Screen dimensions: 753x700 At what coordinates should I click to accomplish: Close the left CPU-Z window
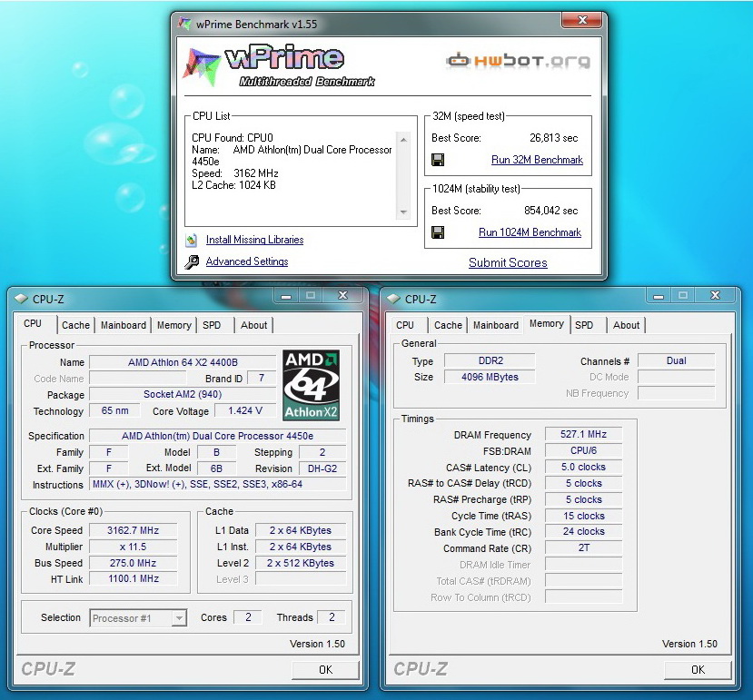coord(342,296)
